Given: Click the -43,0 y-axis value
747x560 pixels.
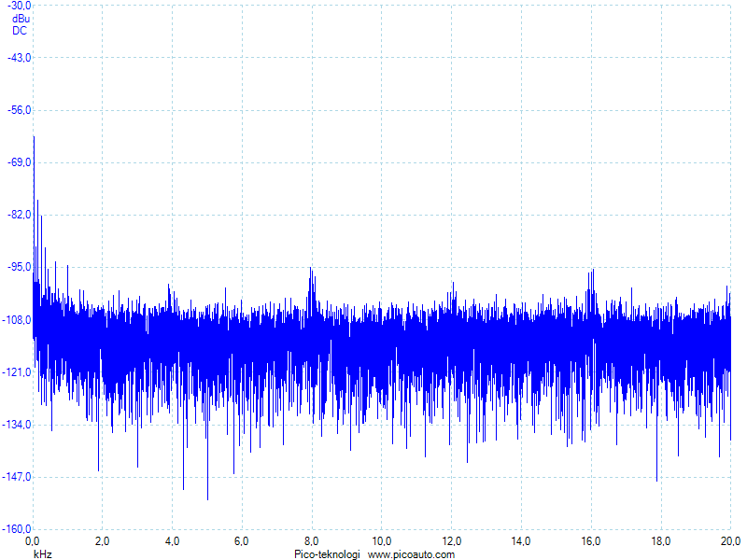Looking at the screenshot, I should pos(19,58).
